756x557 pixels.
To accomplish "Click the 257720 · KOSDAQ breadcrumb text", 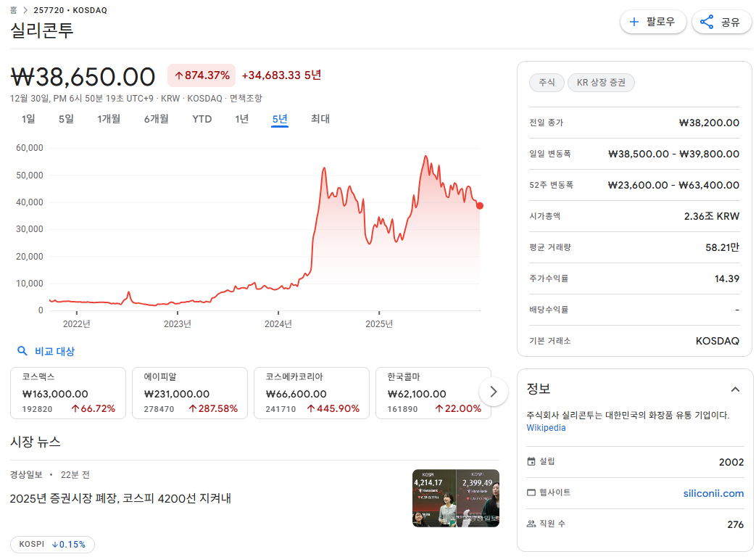I will pos(70,10).
